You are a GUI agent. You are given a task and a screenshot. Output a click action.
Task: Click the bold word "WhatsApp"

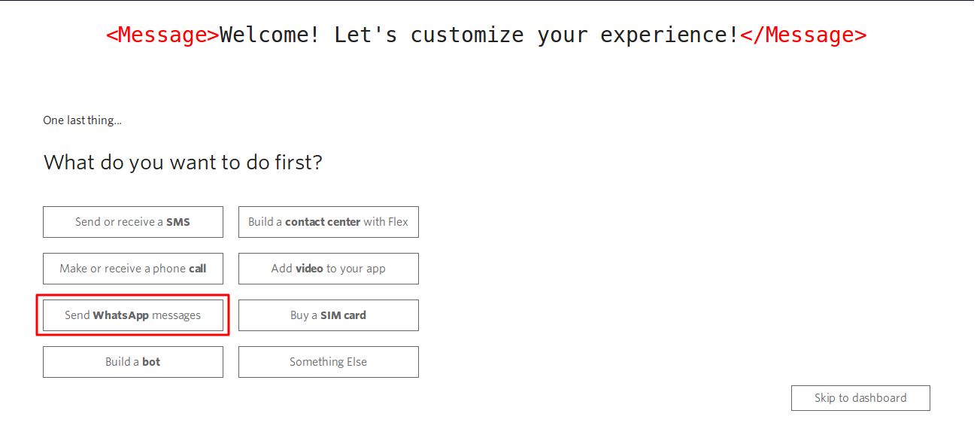[x=120, y=315]
